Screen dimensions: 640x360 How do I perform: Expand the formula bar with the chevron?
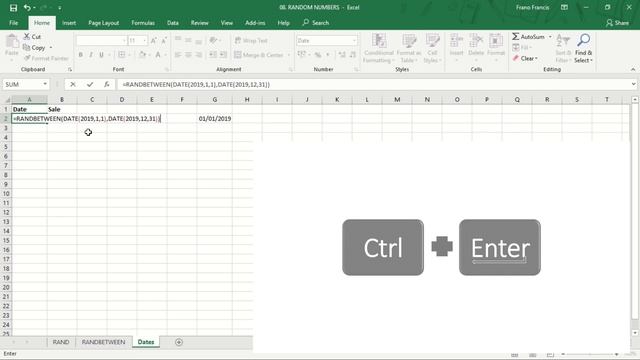tap(633, 84)
